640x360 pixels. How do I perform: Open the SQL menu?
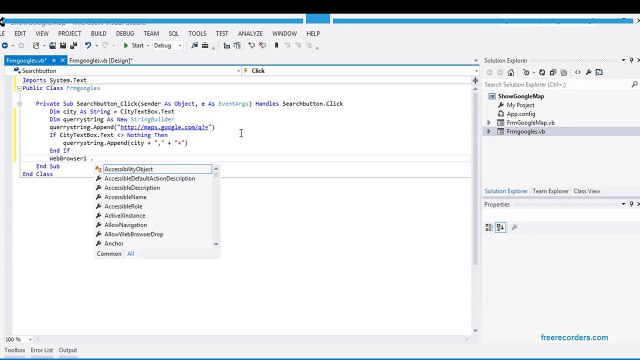(x=173, y=33)
